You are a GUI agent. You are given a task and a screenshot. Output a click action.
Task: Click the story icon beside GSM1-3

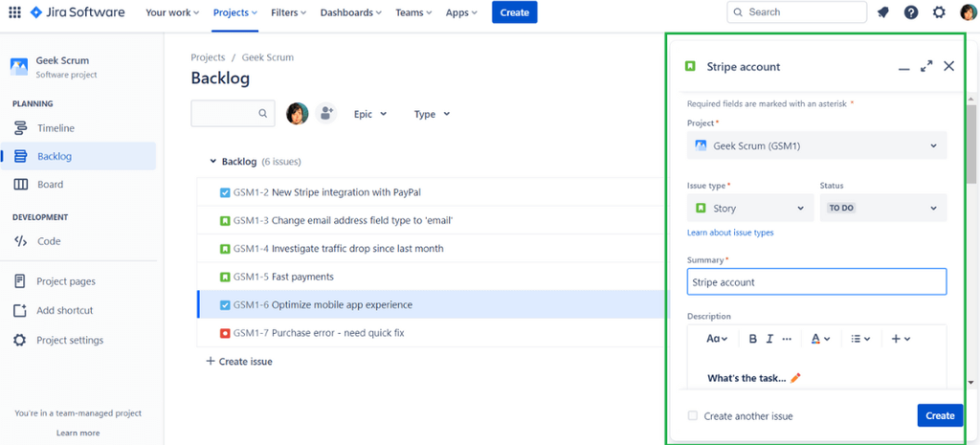pos(225,221)
